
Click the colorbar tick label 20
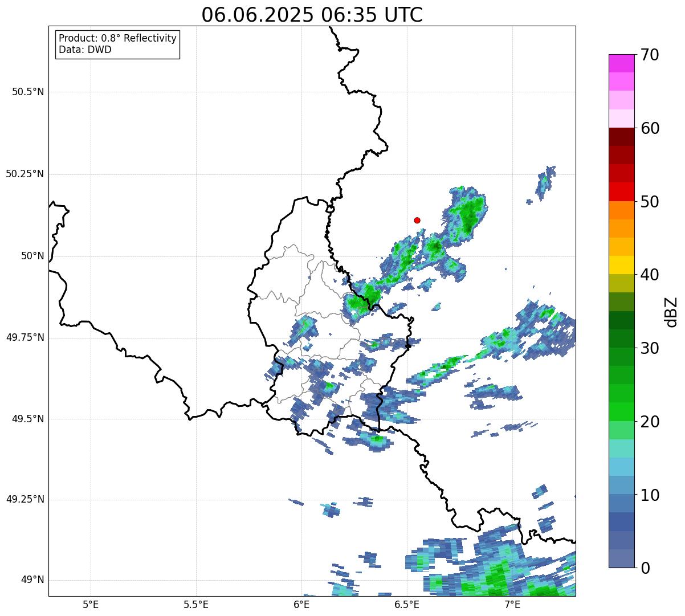click(x=650, y=422)
